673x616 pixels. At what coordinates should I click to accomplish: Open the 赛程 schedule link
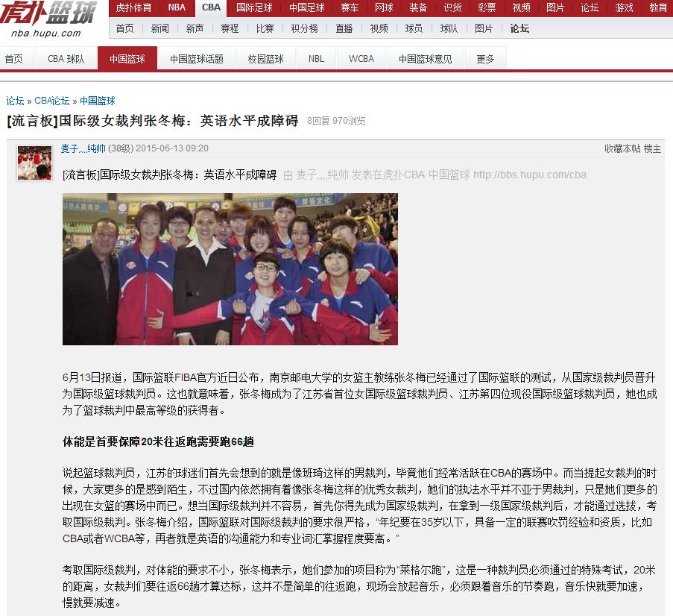[230, 29]
